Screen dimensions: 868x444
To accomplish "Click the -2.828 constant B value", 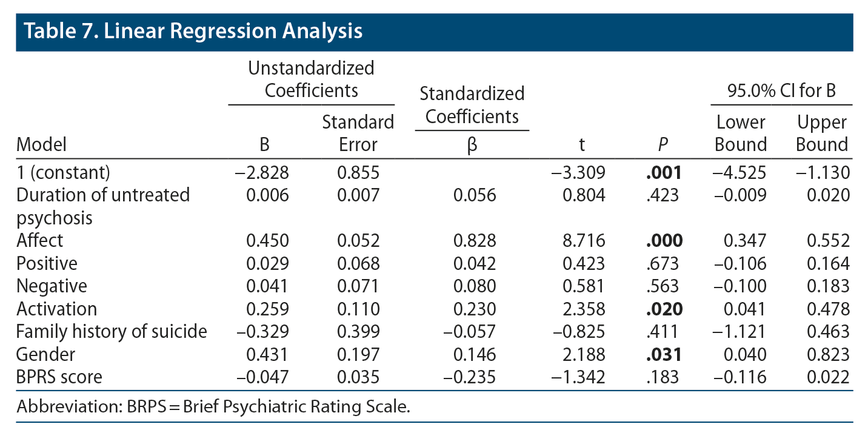I will click(261, 173).
